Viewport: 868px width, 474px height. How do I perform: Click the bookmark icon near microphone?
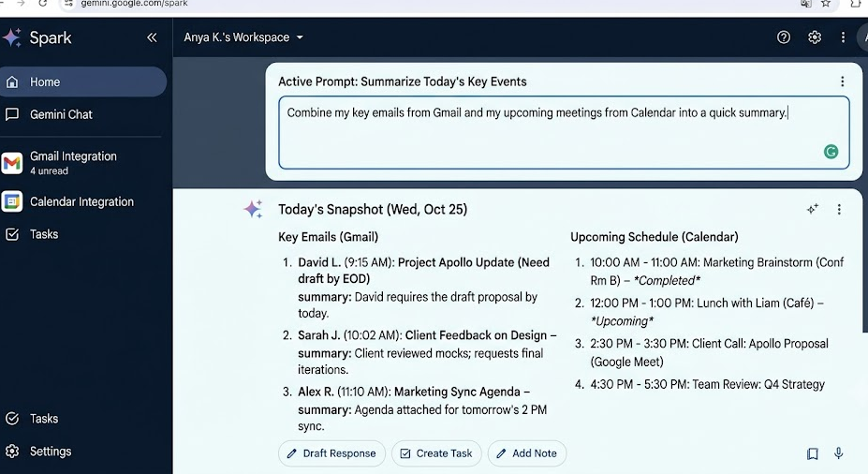[x=812, y=454]
